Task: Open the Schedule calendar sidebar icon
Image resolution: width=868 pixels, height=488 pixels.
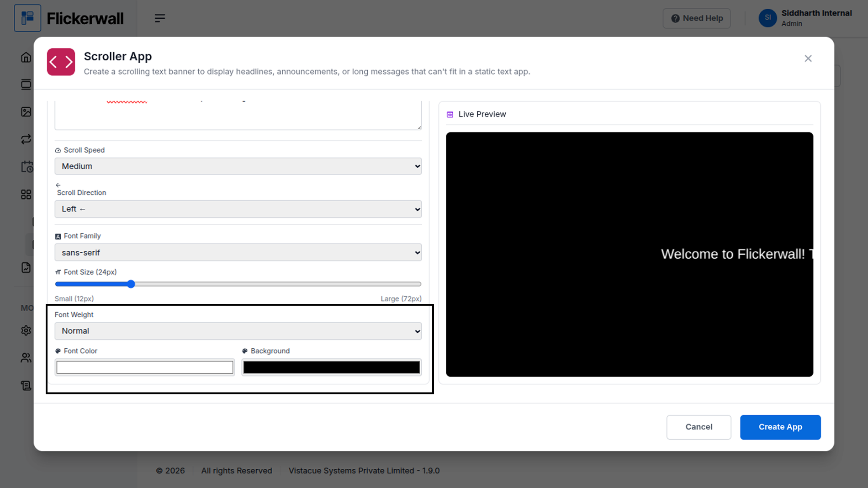Action: point(27,167)
